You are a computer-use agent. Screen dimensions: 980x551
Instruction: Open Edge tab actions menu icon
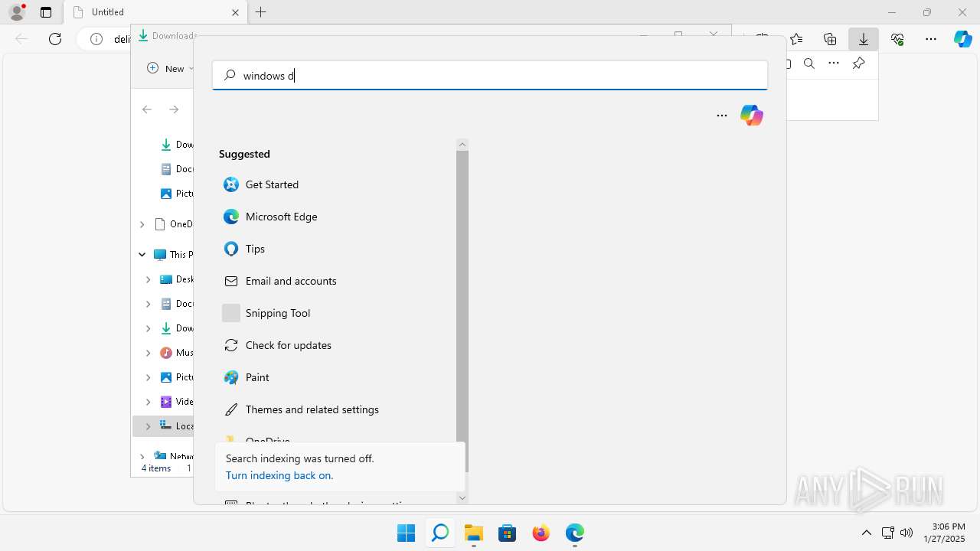coord(46,12)
